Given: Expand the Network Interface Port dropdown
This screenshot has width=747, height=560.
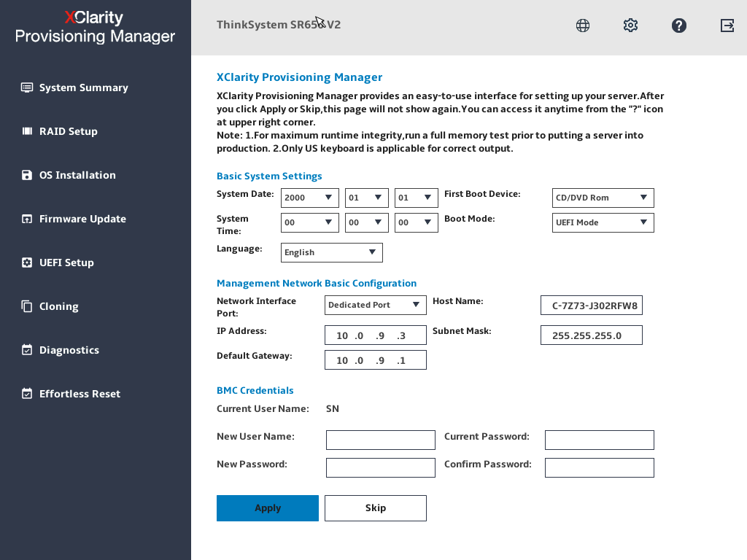Looking at the screenshot, I should pyautogui.click(x=376, y=306).
